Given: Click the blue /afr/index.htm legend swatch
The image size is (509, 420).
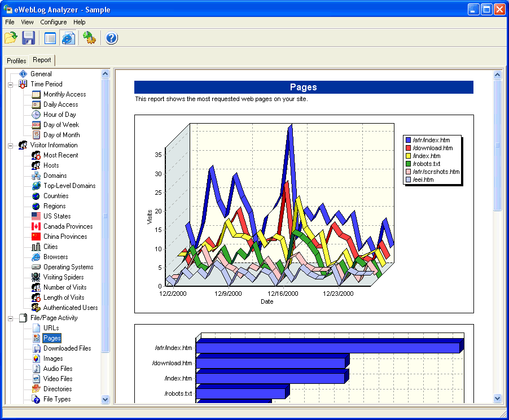Looking at the screenshot, I should click(x=409, y=140).
